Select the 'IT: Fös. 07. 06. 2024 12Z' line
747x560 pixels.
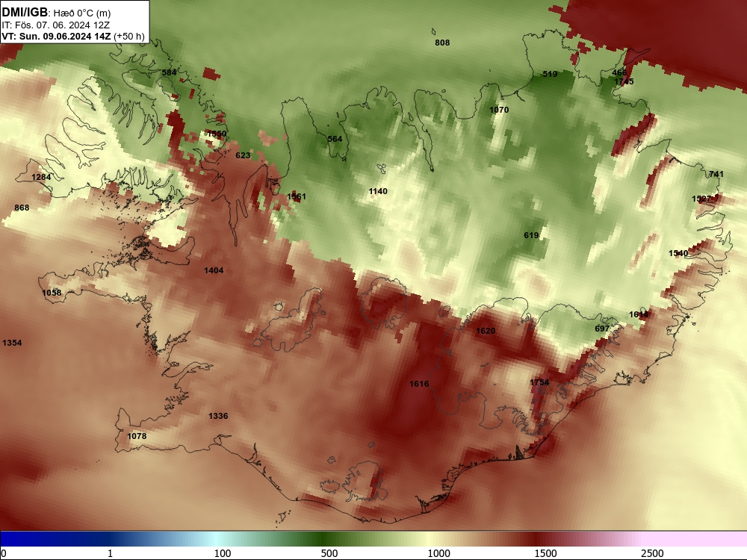[x=56, y=25]
